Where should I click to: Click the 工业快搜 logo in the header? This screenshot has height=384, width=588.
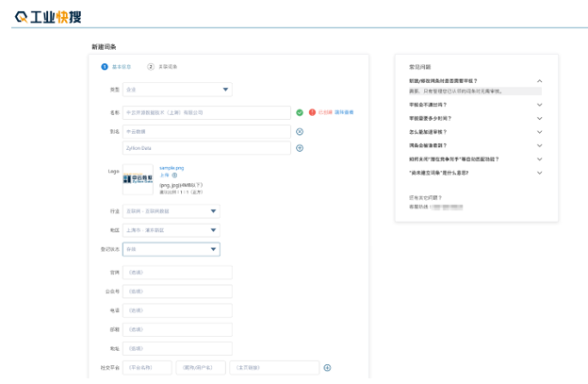point(48,17)
